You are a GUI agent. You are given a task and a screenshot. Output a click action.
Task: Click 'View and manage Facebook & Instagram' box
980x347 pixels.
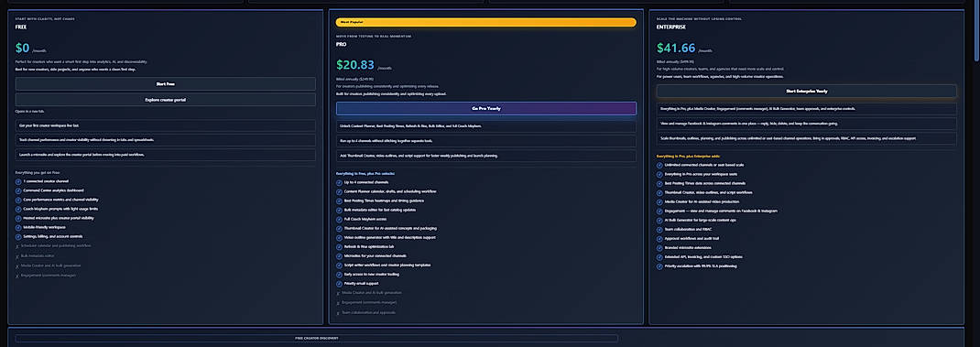806,124
